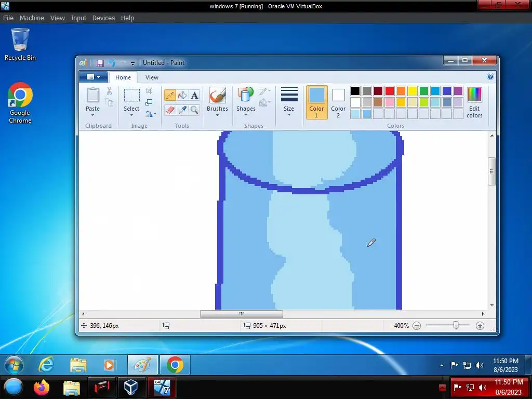Click the zoom in plus button

pyautogui.click(x=480, y=326)
